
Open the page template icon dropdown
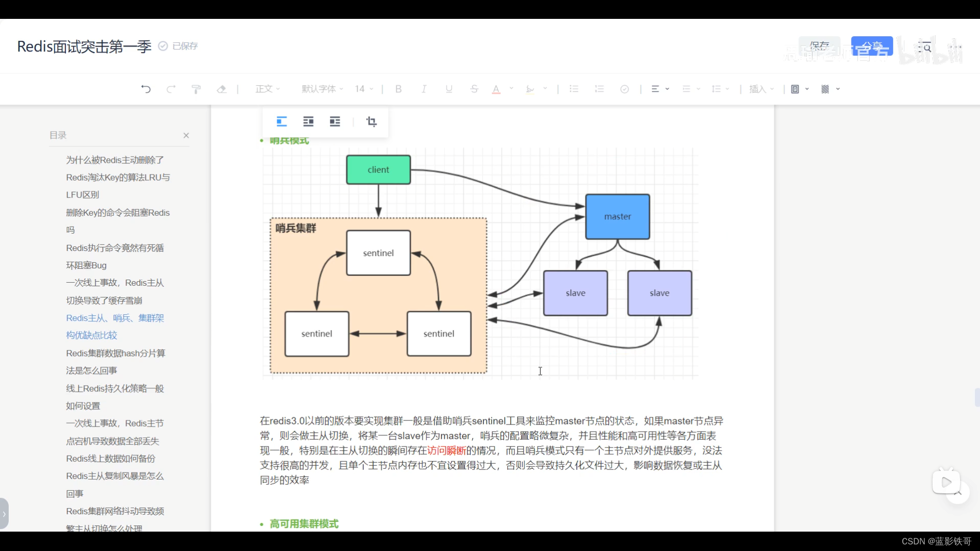[x=800, y=89]
